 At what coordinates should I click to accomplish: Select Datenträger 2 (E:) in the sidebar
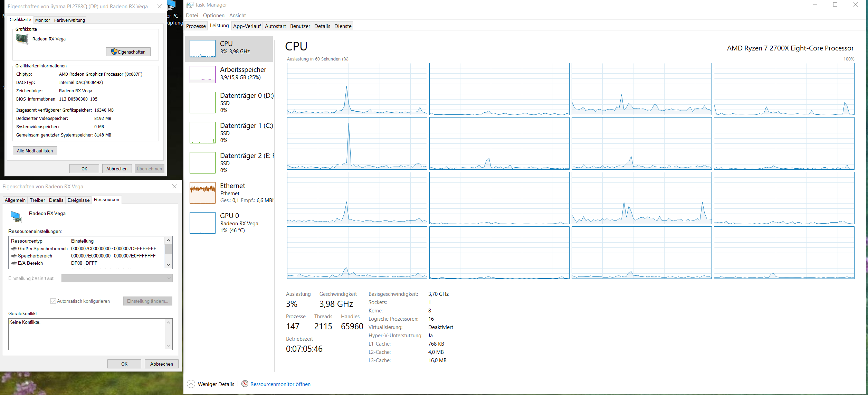(229, 162)
